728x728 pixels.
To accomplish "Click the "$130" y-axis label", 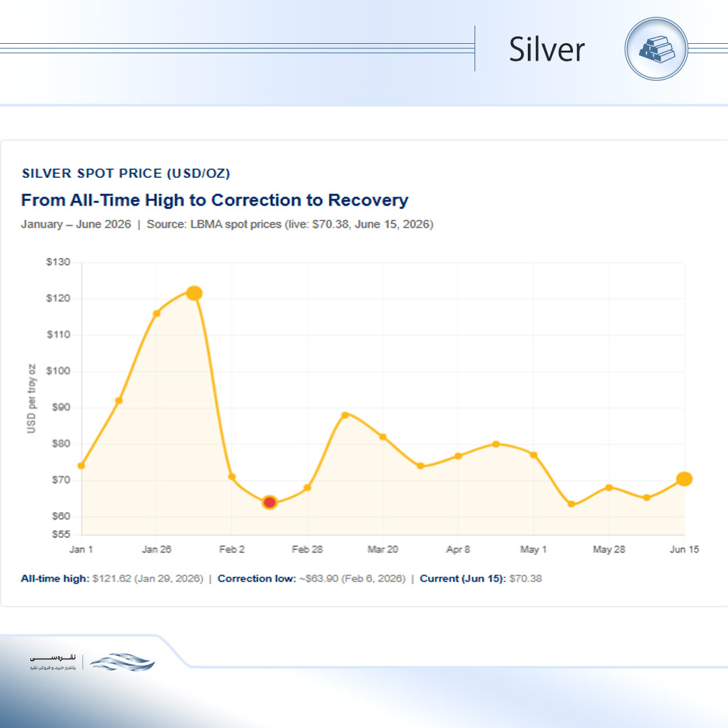I will click(58, 262).
